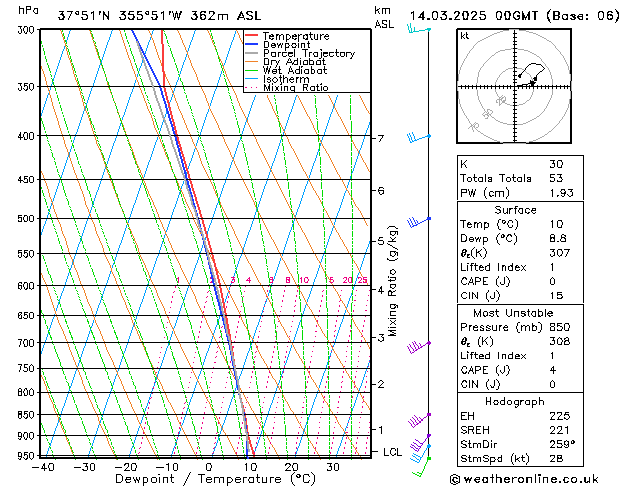This screenshot has width=629, height=486.
Task: Click the 500 hPa pressure axis label
Action: [x=26, y=219]
